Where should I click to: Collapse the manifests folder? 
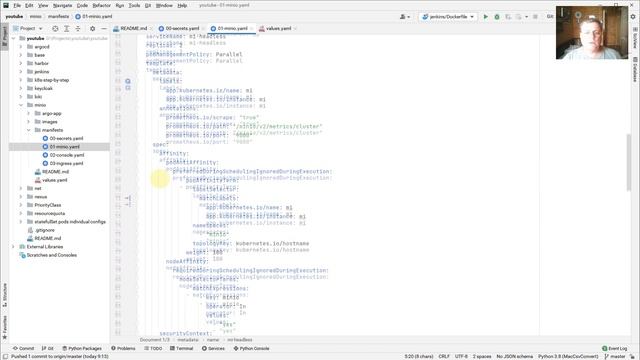[29, 130]
